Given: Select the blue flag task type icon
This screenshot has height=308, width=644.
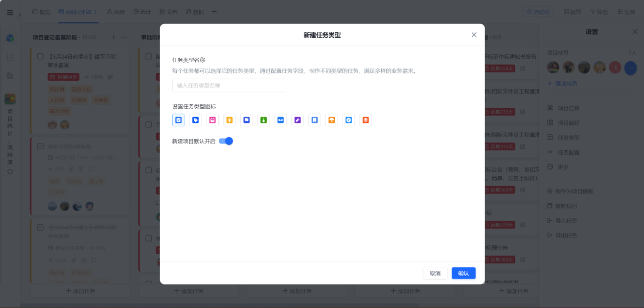Looking at the screenshot, I should (x=247, y=120).
